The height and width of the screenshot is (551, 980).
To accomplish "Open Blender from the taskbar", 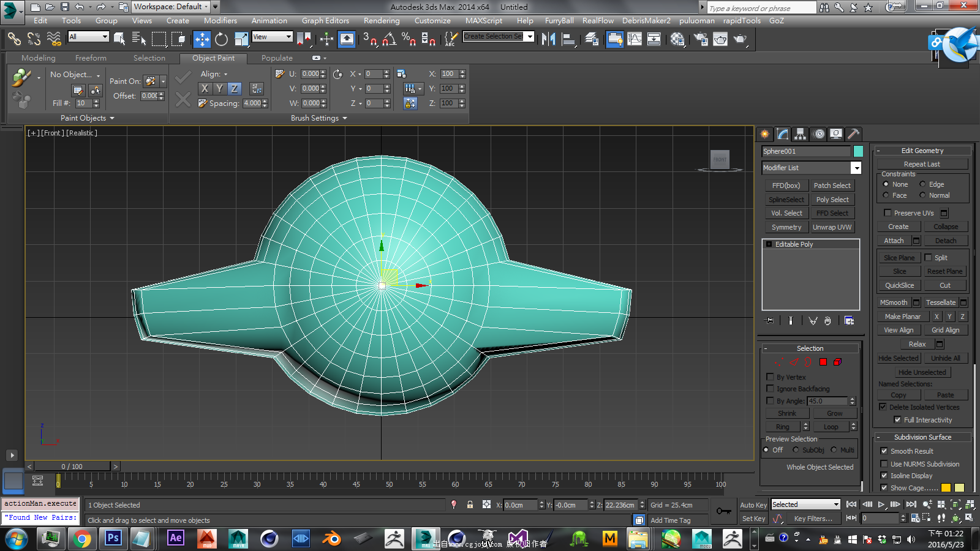I will tap(331, 538).
